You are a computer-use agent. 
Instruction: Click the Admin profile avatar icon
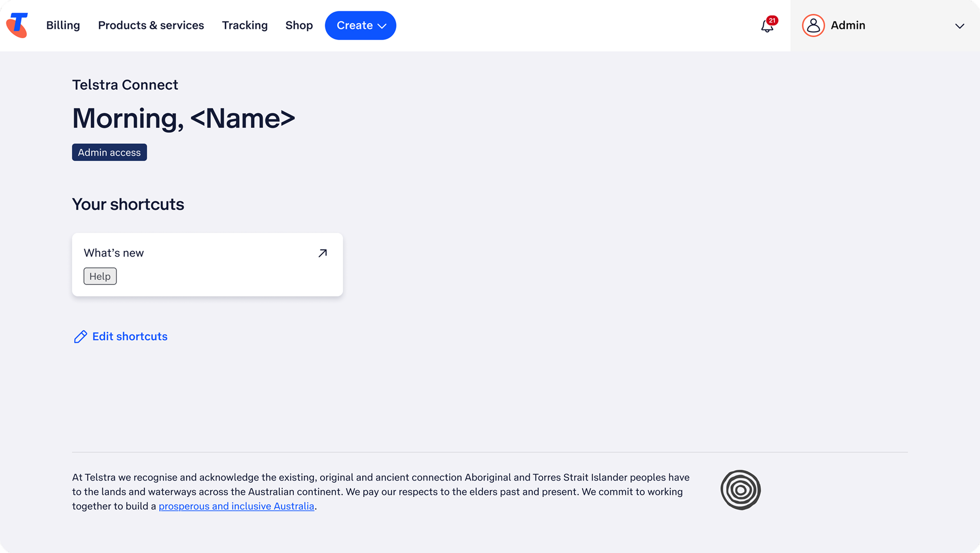tap(813, 25)
